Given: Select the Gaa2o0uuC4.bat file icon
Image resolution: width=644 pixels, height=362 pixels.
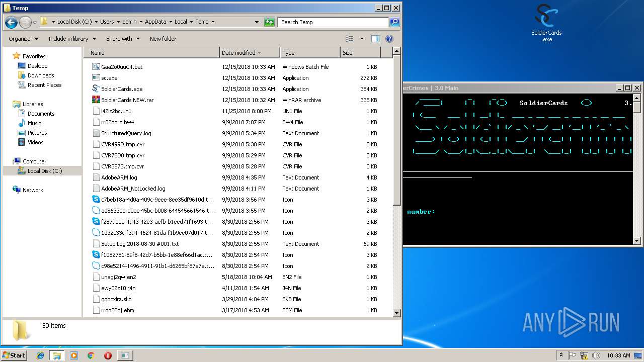Looking at the screenshot, I should point(97,67).
